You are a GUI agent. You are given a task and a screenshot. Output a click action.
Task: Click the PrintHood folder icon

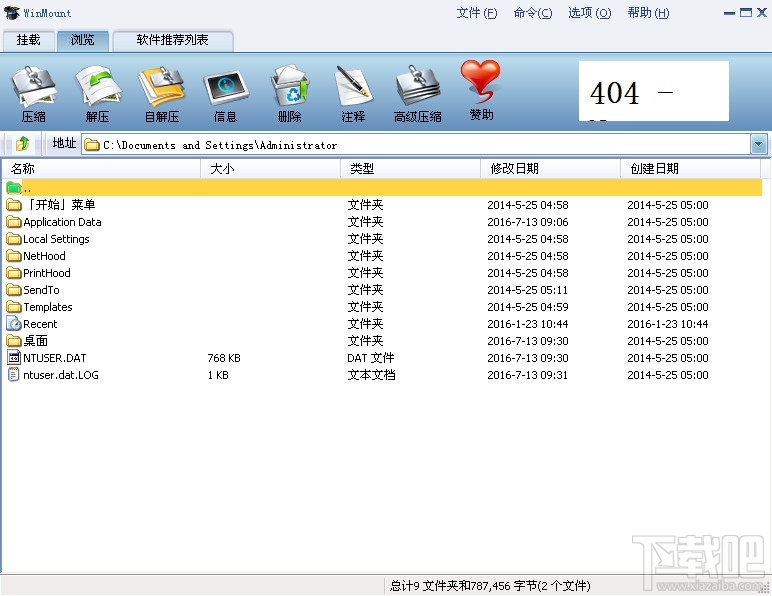14,273
